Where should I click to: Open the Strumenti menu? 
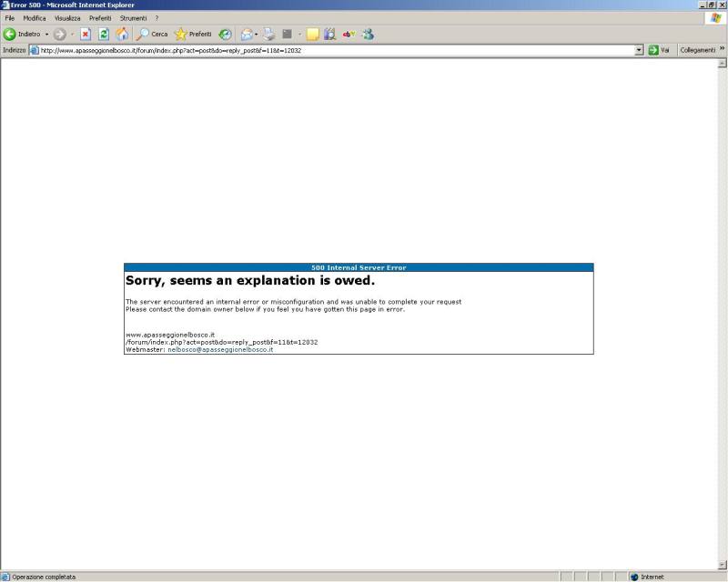(133, 18)
